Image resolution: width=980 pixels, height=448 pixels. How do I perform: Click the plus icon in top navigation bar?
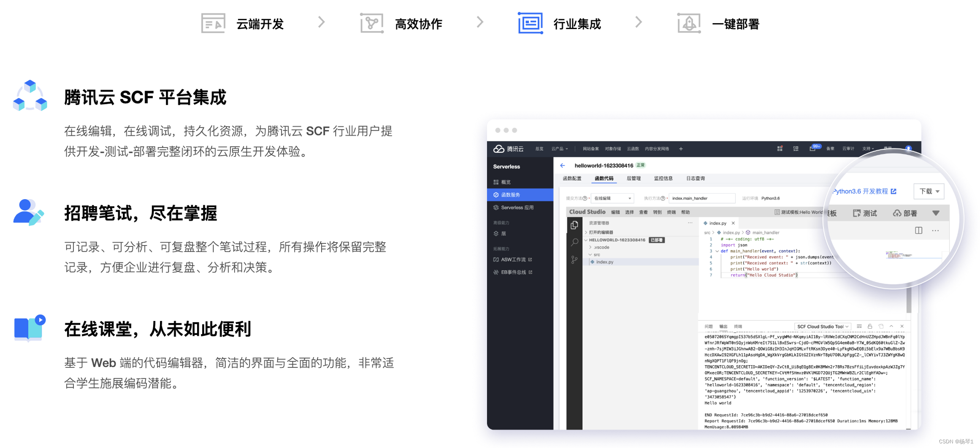(x=681, y=148)
